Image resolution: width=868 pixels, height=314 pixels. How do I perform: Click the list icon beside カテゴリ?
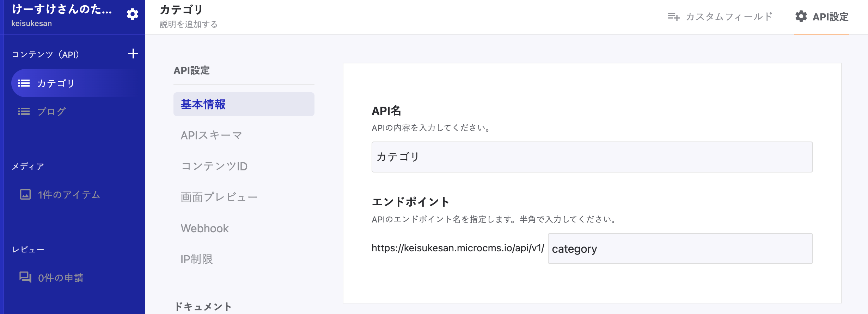point(24,83)
